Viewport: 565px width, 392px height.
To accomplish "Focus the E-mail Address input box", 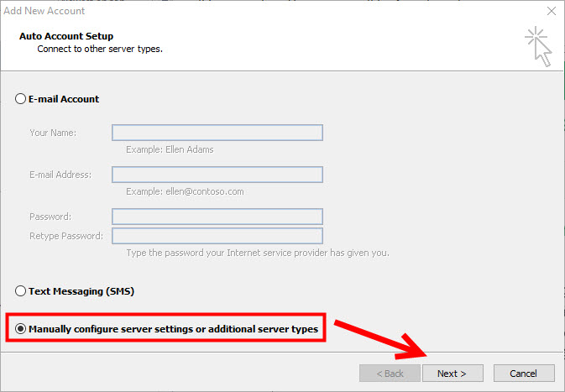I will 217,175.
